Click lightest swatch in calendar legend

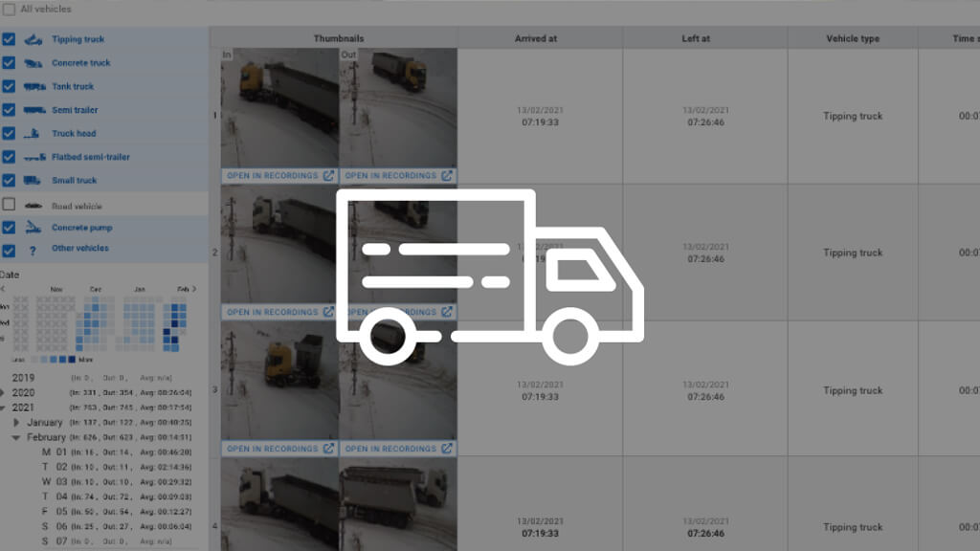coord(34,360)
